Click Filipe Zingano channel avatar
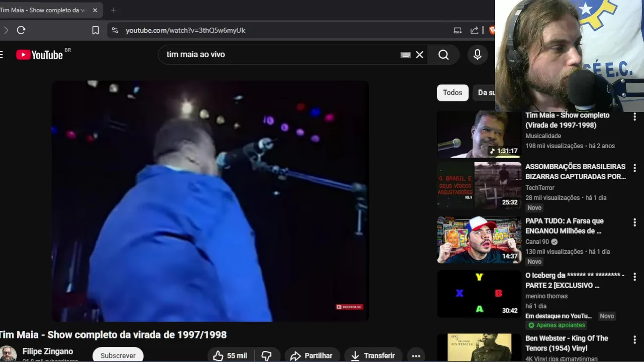Viewport: 644px width, 362px height. (x=8, y=354)
